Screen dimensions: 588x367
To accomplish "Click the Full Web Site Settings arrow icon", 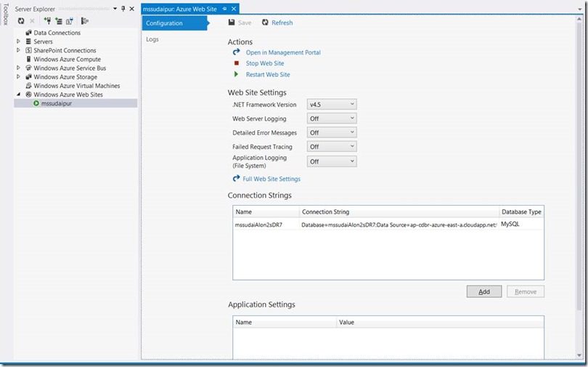I will tap(236, 179).
